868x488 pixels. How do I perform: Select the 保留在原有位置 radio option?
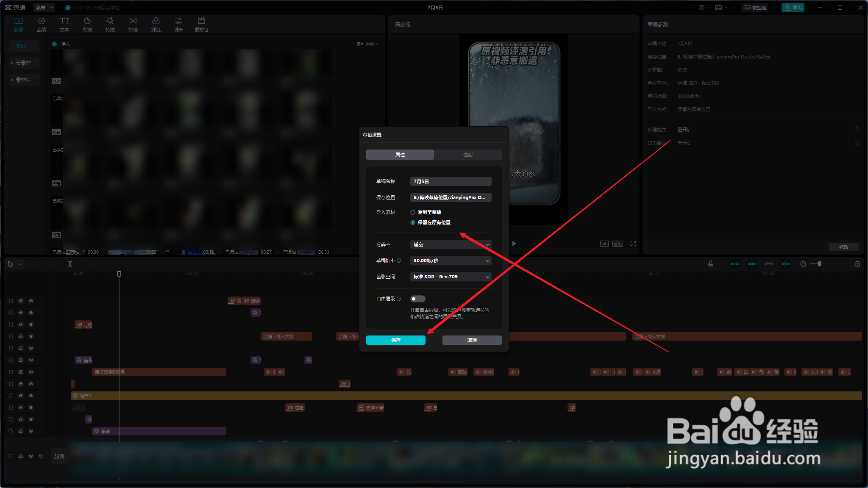413,222
